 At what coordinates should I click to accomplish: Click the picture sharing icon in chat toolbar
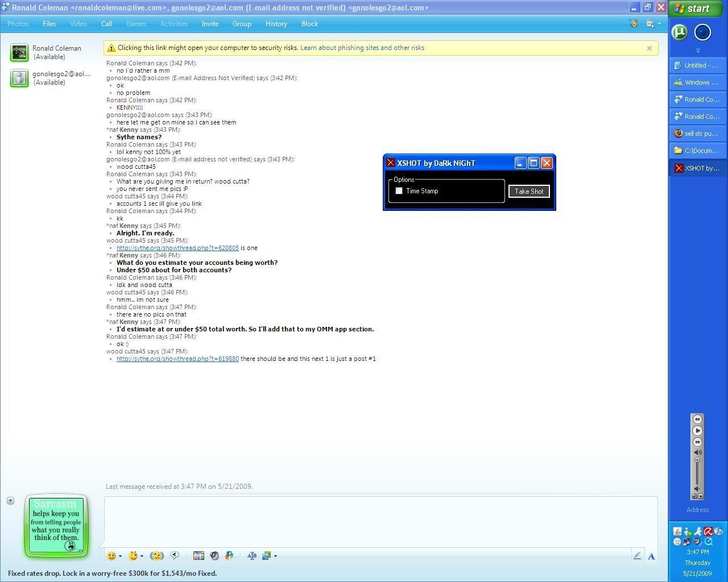click(266, 556)
